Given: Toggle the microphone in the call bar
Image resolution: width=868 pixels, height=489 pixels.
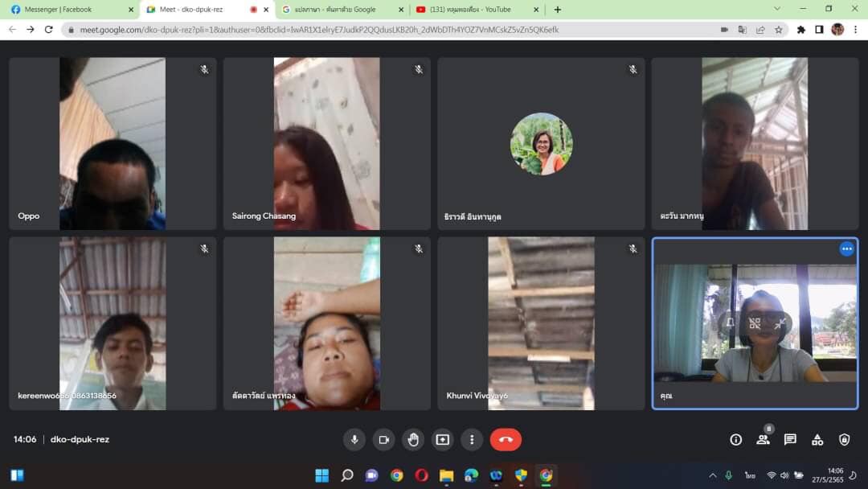Looking at the screenshot, I should pos(354,439).
